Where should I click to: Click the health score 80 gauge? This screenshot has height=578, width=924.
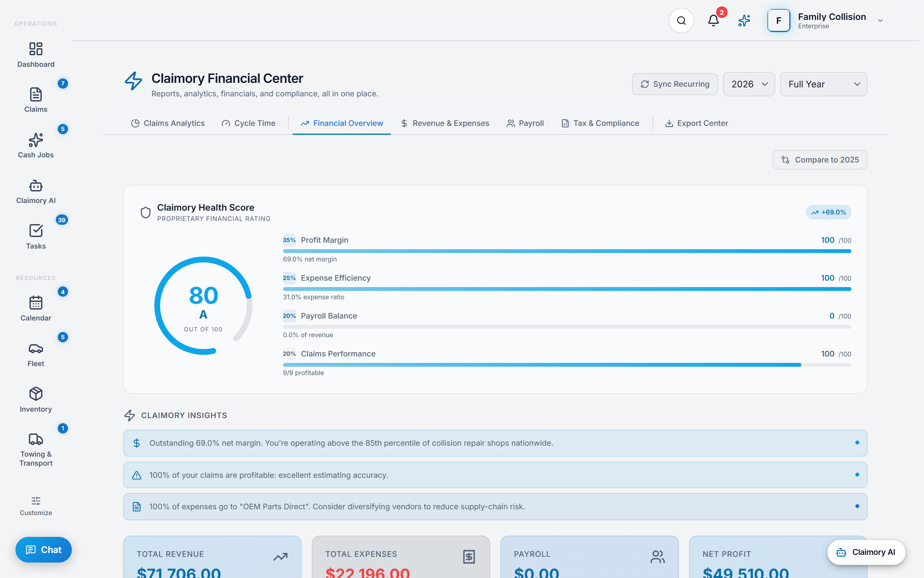pos(203,306)
